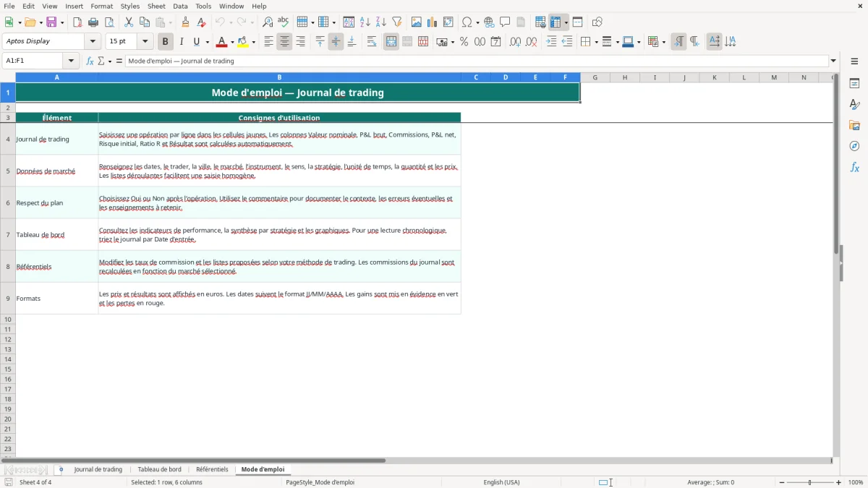Open the Paste options dropdown arrow

coord(170,22)
